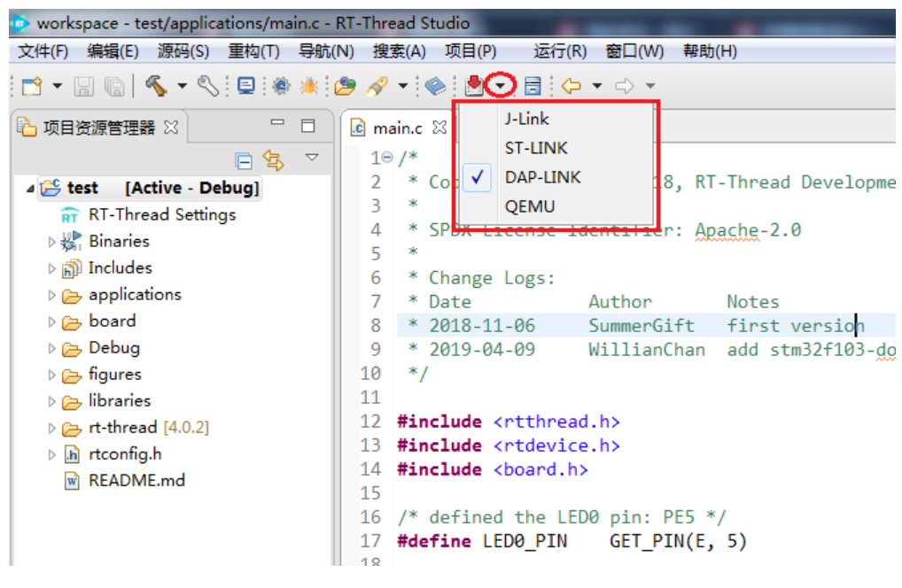Click the blue gear chip icon
Viewport: 902px width, 588px height.
click(281, 86)
